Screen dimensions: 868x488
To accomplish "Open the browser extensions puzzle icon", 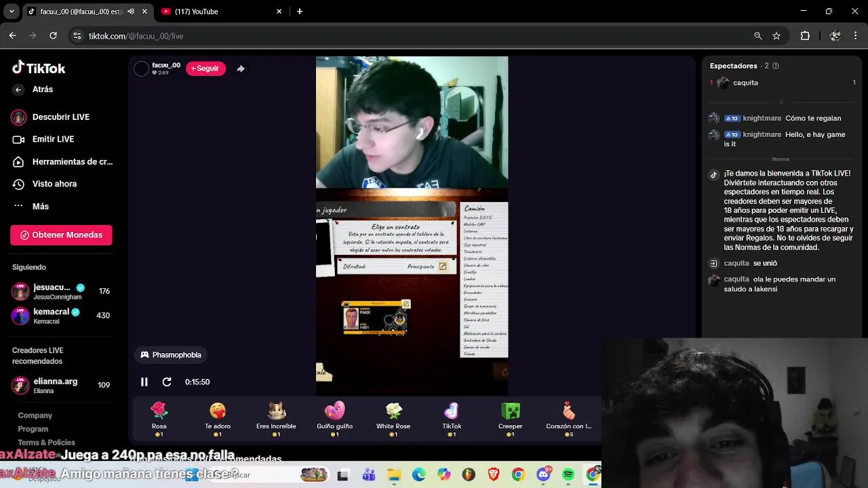I will click(805, 36).
